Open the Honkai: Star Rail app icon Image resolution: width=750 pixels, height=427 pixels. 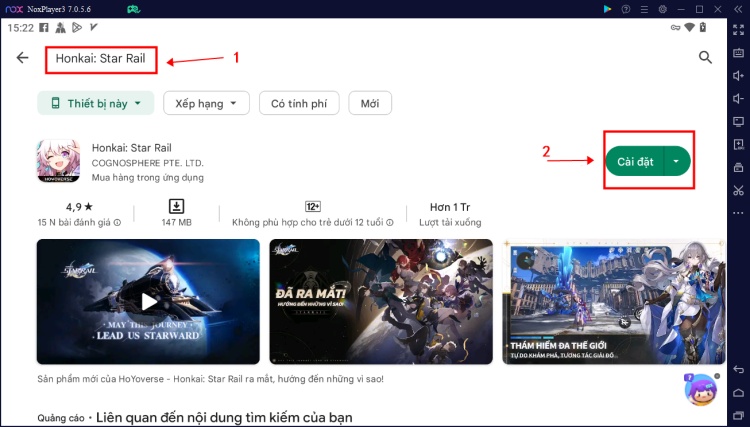[x=58, y=161]
